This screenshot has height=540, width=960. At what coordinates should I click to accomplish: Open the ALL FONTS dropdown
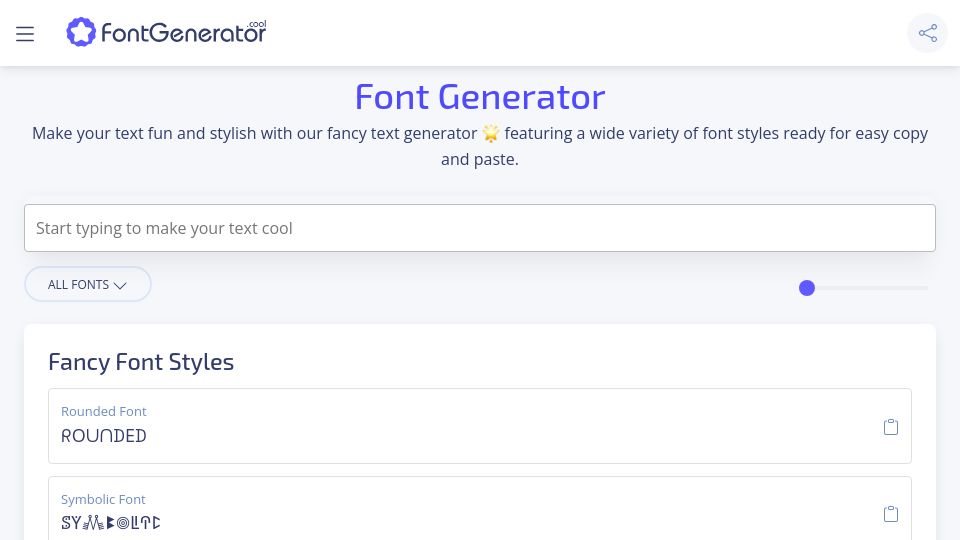tap(88, 284)
